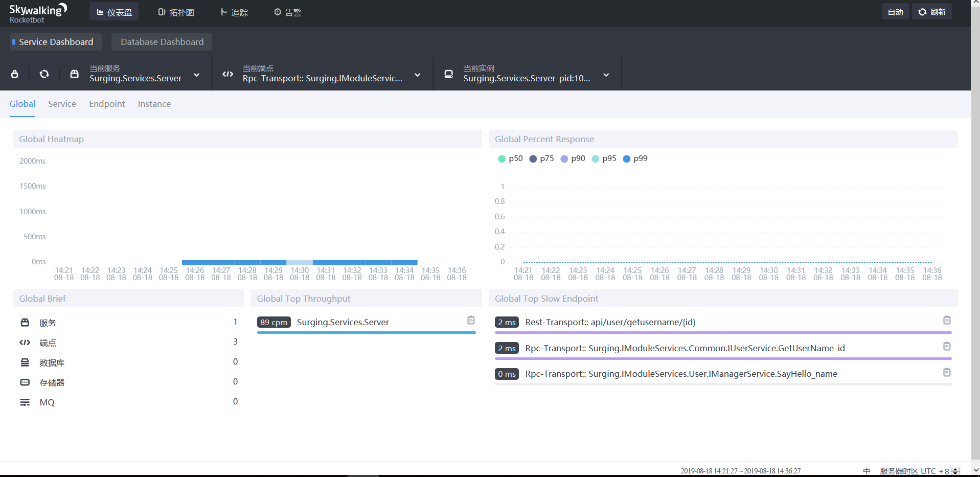Select the Global tab
This screenshot has height=477, width=980.
point(22,104)
